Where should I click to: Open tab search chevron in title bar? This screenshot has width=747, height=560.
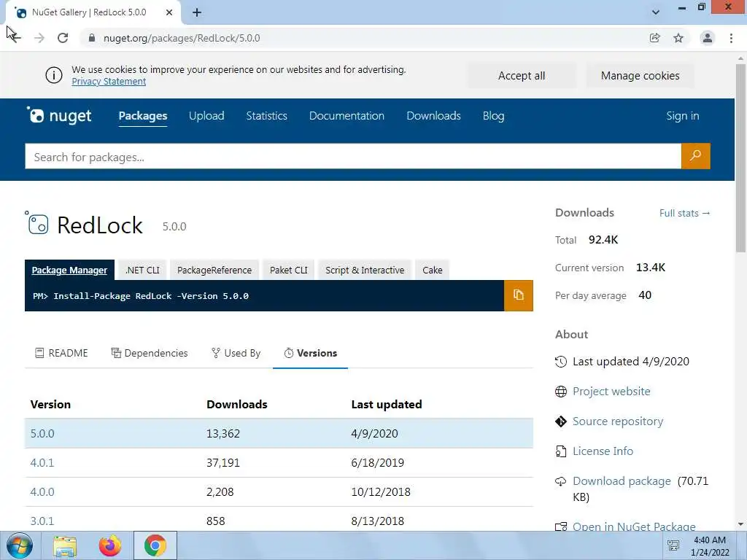[x=656, y=12]
